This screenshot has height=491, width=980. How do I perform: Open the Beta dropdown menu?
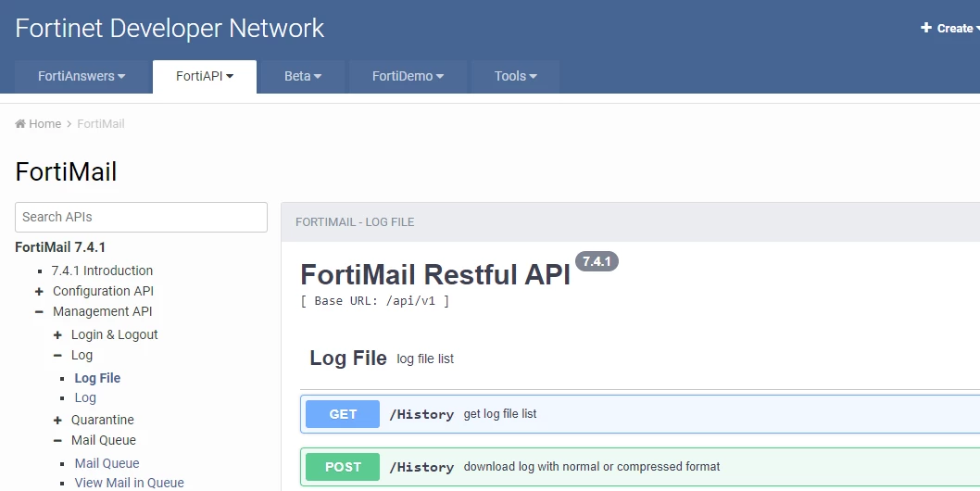click(x=303, y=76)
